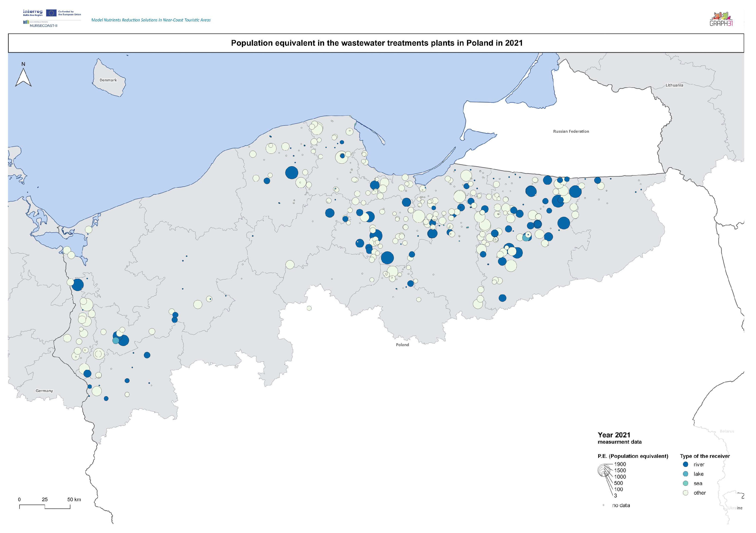Click the Lithuania country label

tap(674, 85)
